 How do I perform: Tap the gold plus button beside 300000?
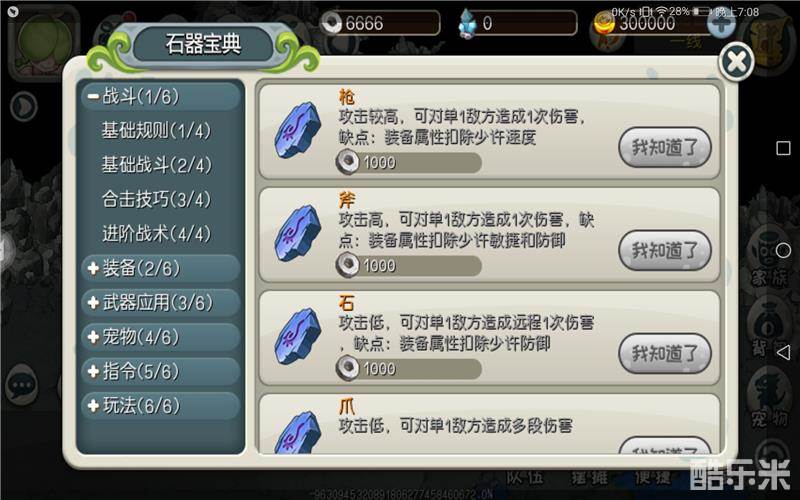720,23
